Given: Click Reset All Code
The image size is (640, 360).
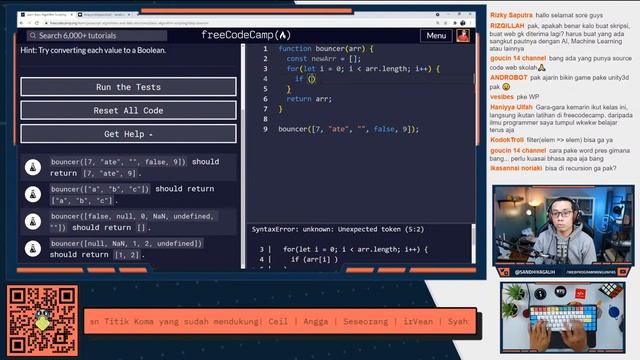Looking at the screenshot, I should tap(128, 110).
